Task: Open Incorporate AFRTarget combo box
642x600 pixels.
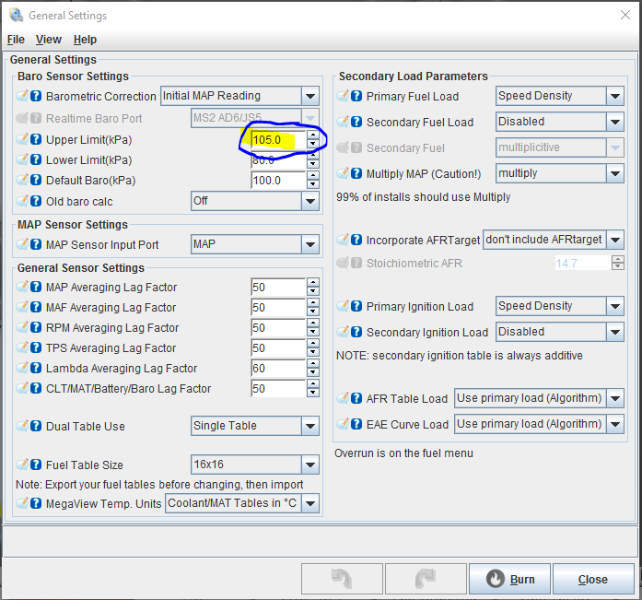Action: [x=553, y=240]
